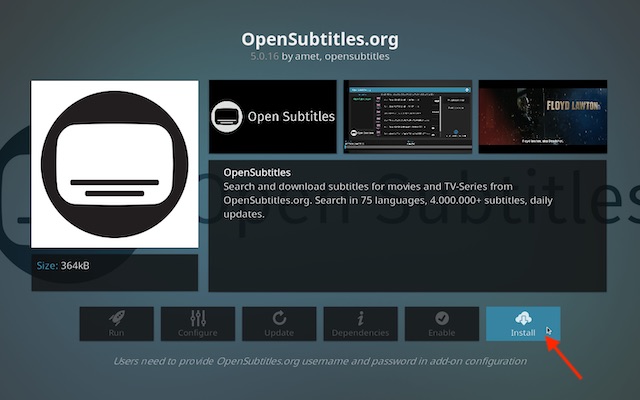Click the Run button

coord(116,324)
